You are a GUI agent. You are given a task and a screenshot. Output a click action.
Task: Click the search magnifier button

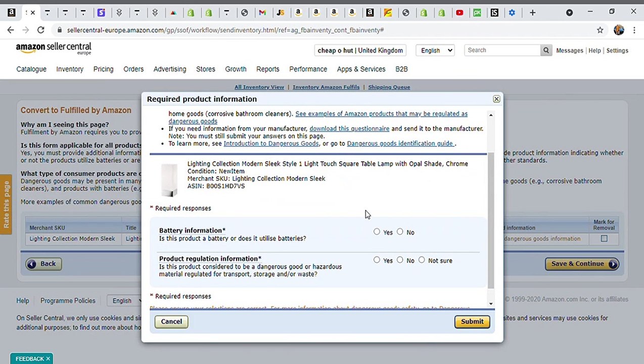[x=546, y=50]
